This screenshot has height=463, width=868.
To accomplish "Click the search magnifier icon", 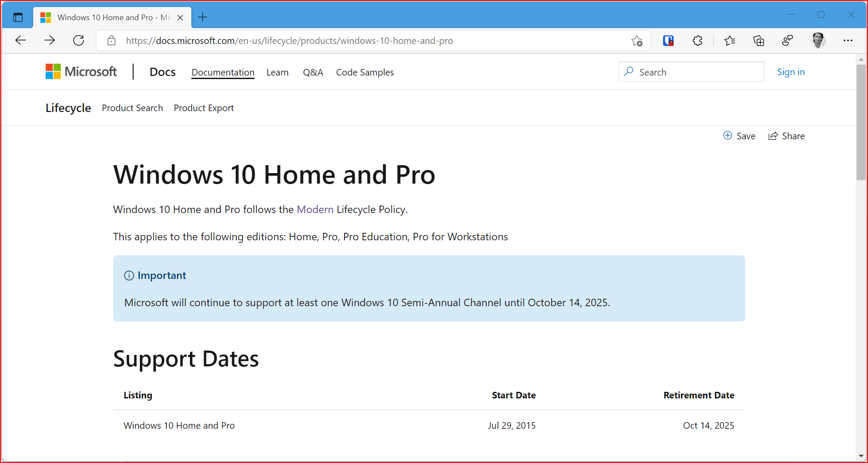I will pyautogui.click(x=629, y=71).
